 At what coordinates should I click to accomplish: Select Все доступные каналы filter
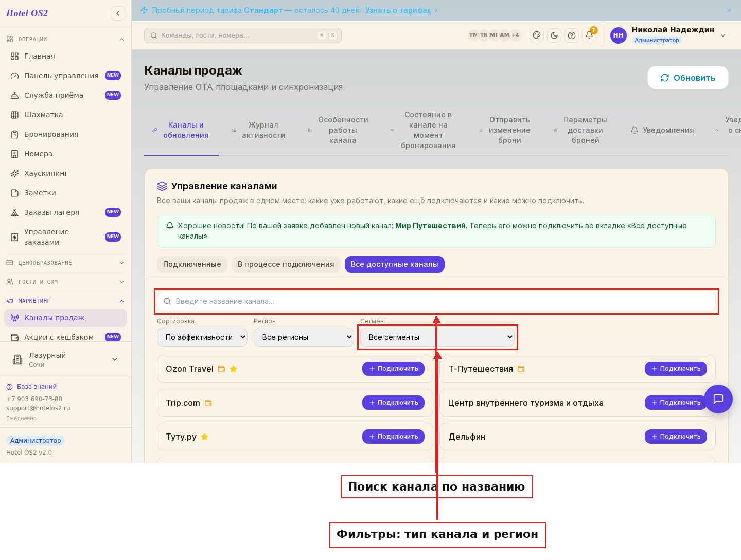tap(394, 264)
